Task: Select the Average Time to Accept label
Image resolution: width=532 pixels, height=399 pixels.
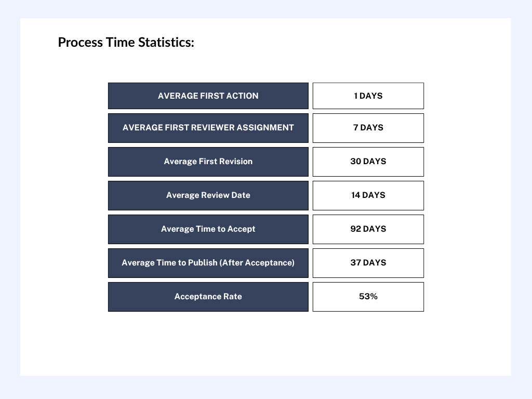Action: pos(208,229)
